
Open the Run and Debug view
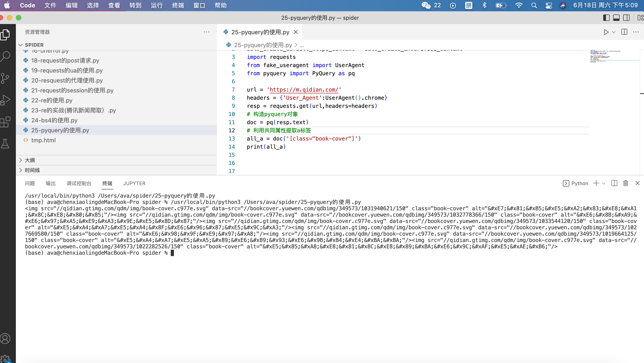point(5,100)
